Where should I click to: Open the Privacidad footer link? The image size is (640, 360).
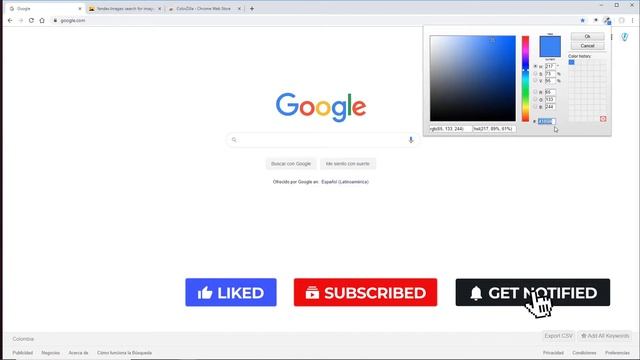553,353
